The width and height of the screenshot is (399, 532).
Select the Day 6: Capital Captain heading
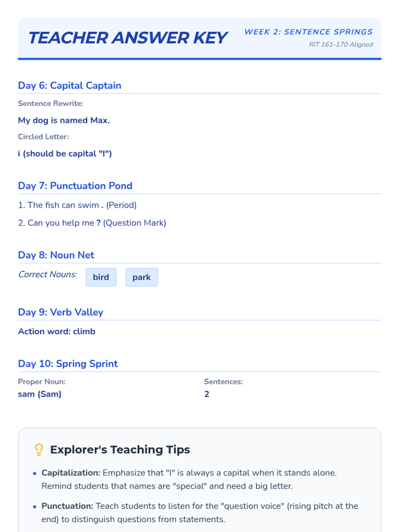click(69, 85)
